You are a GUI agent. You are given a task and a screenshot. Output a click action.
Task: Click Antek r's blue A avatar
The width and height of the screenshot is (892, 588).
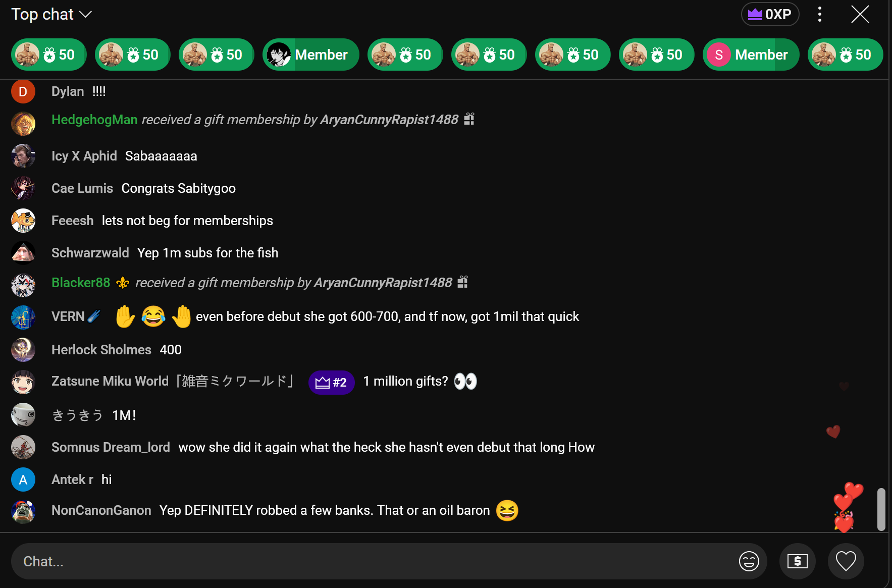23,479
